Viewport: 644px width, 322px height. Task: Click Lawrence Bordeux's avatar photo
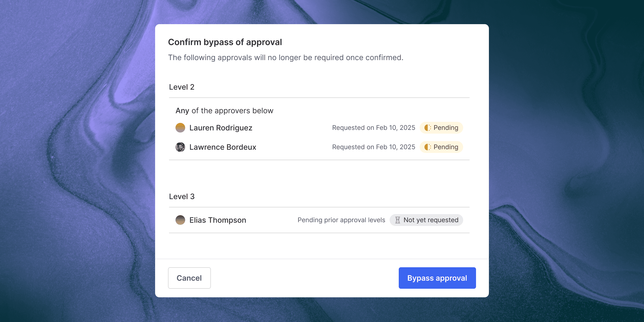pyautogui.click(x=180, y=147)
